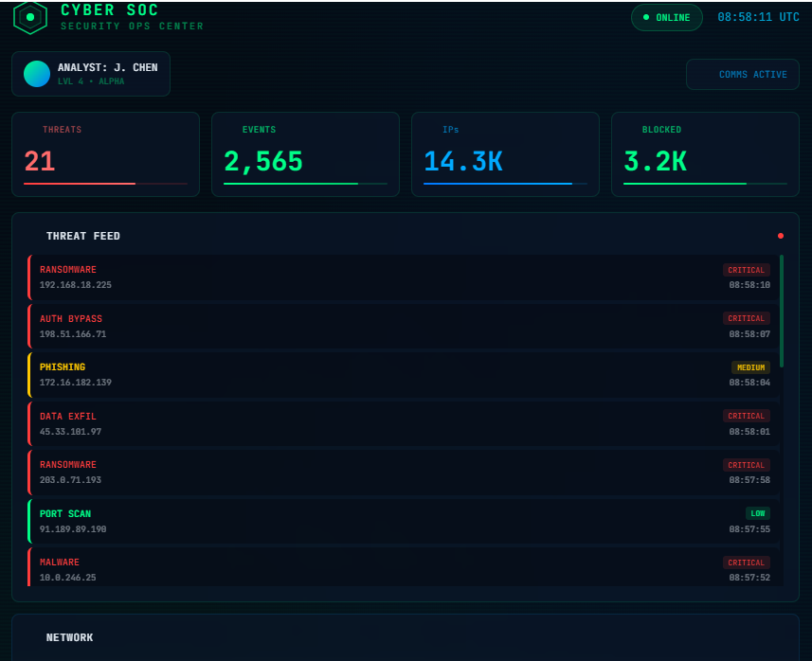Click the COMMS ACTIVE button

(742, 75)
